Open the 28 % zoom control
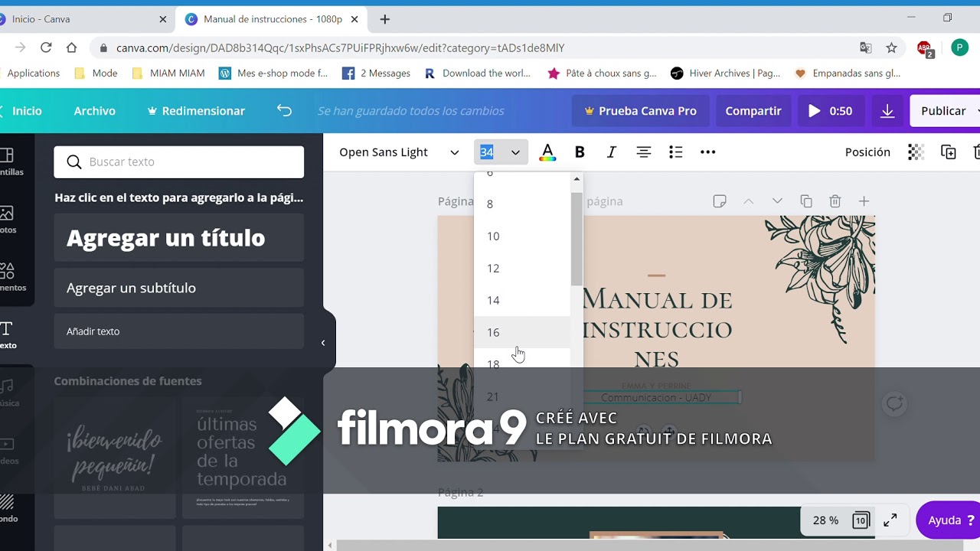 [825, 520]
